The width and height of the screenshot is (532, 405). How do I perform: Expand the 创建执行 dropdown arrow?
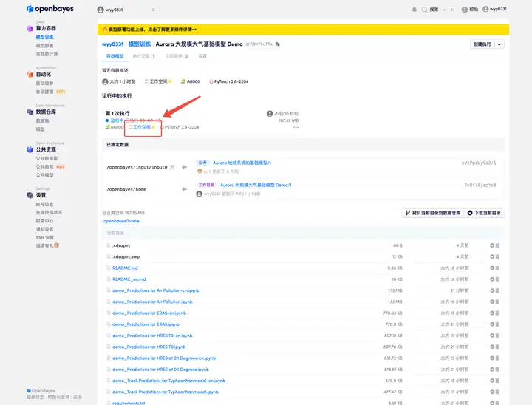499,44
